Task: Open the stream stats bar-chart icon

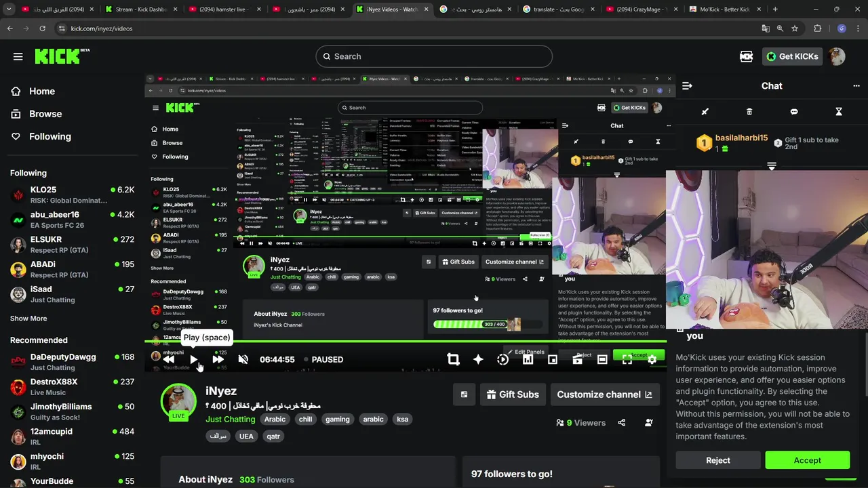Action: [528, 359]
